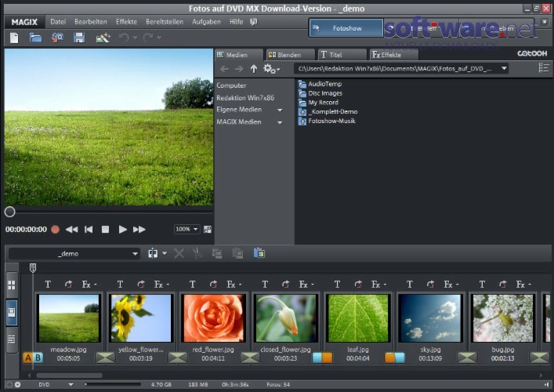Click the record button next to the timecode
Image resolution: width=554 pixels, height=392 pixels.
[x=55, y=230]
